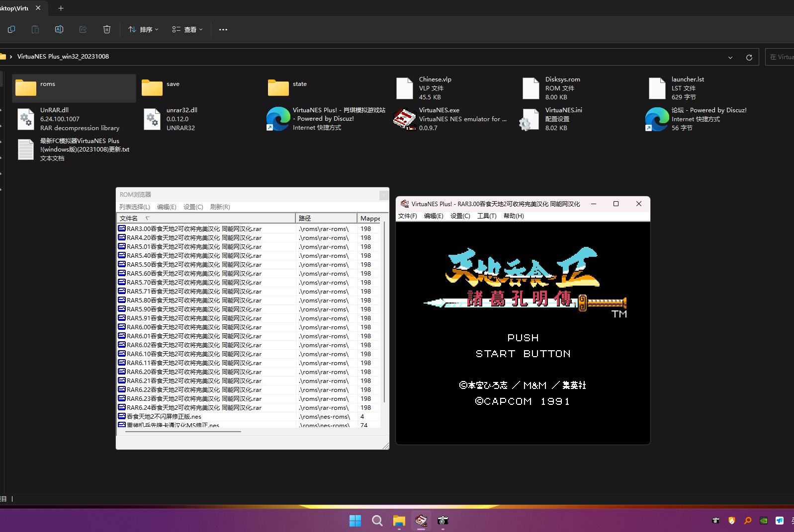Screen dimensions: 794x532
Task: Select the unrar32.dll file icon
Action: [152, 119]
